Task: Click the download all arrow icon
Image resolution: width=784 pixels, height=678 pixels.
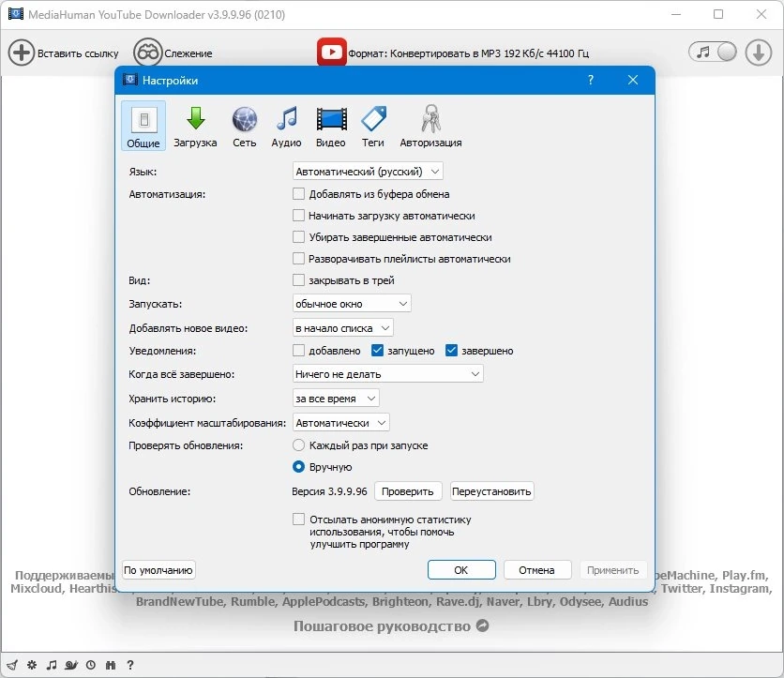Action: pos(758,52)
